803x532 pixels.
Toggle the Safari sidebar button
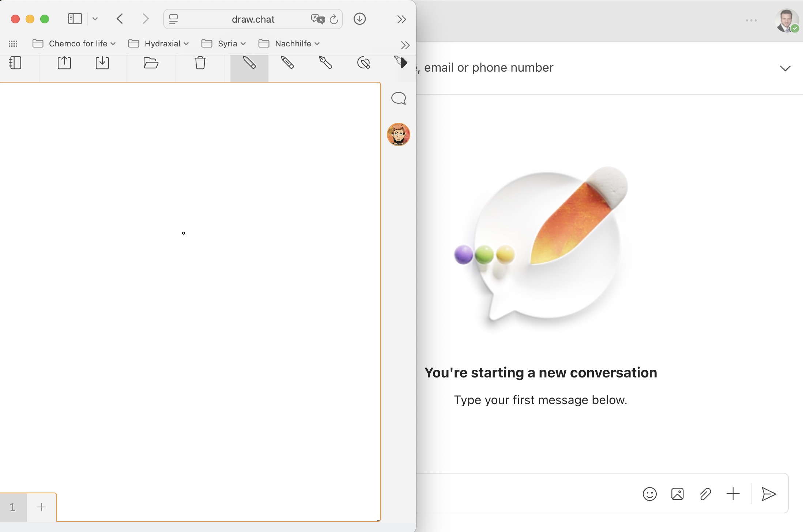pos(75,19)
